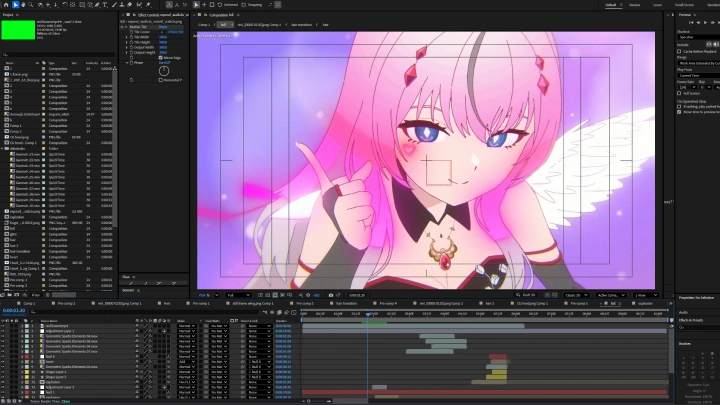
Task: Click the snapshot camera icon below viewer
Action: (x=331, y=295)
